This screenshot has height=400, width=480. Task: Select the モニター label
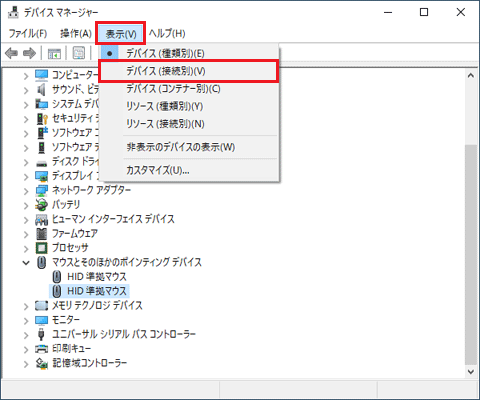point(66,320)
